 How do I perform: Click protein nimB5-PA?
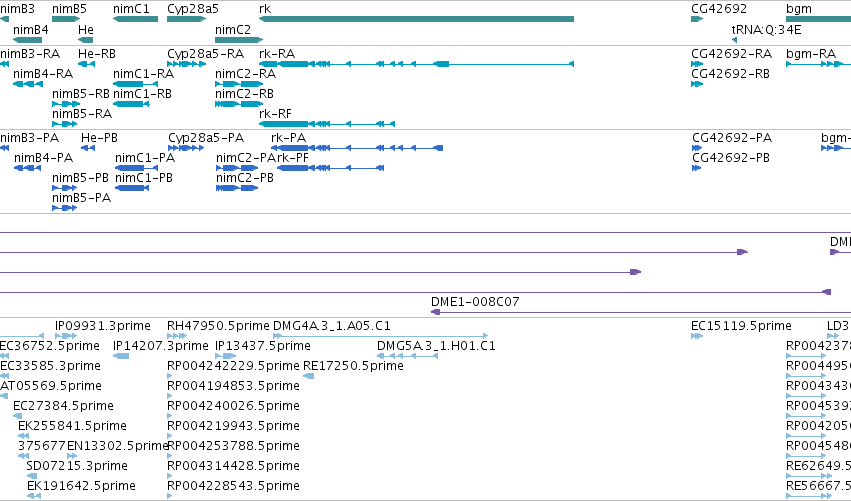[81, 198]
